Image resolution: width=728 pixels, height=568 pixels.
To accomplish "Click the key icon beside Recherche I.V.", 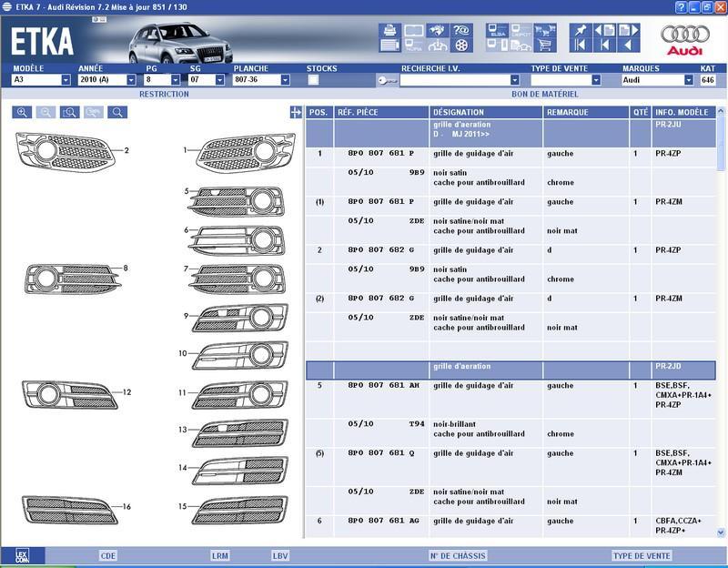I will coord(388,80).
